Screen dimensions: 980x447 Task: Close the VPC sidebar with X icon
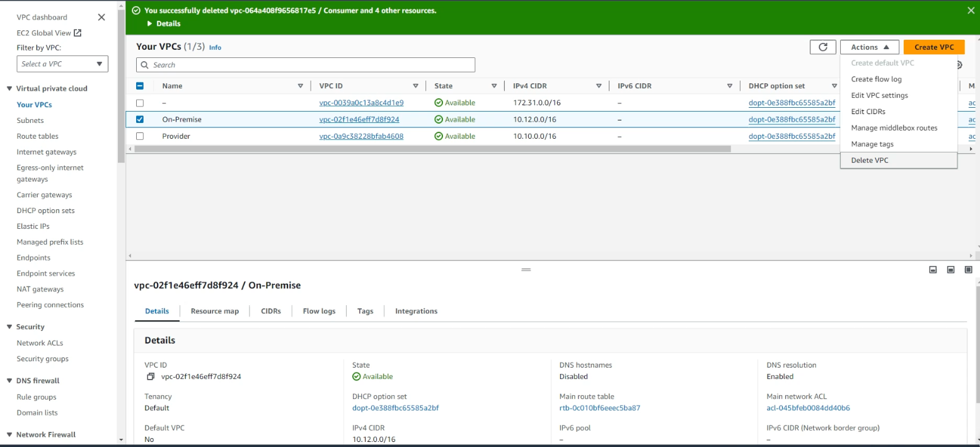[101, 17]
